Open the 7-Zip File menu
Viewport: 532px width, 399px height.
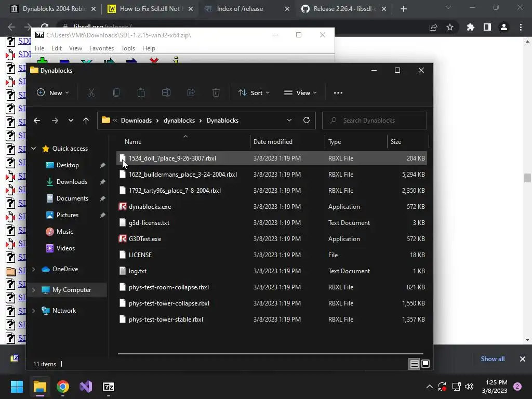(39, 48)
